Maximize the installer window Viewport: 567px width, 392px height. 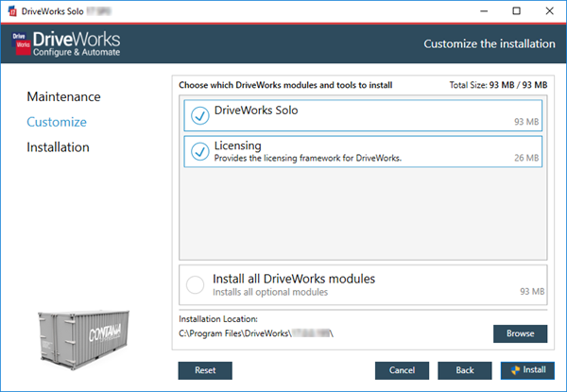(x=516, y=11)
